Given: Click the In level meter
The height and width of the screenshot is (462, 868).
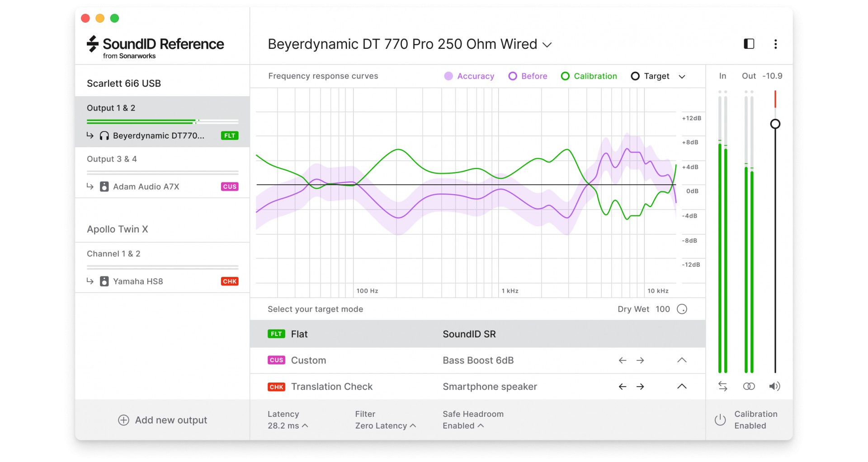Looking at the screenshot, I should (x=722, y=231).
